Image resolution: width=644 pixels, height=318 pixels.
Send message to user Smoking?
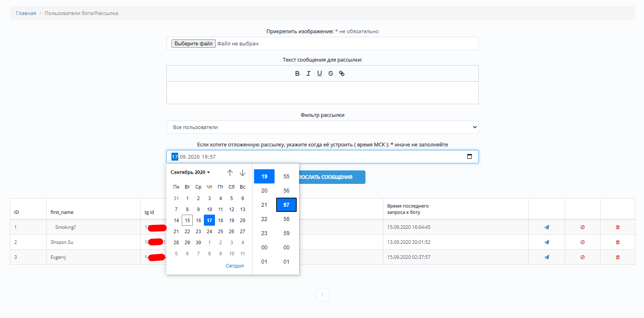[x=546, y=227]
